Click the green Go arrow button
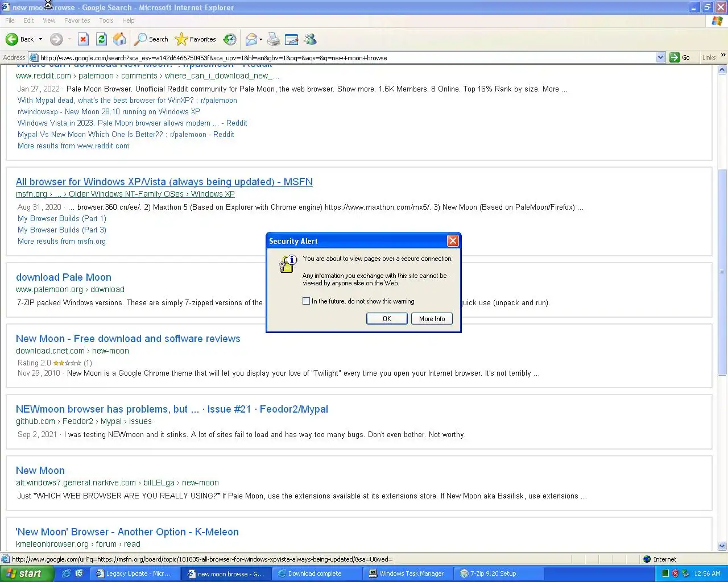This screenshot has width=728, height=582. 680,57
